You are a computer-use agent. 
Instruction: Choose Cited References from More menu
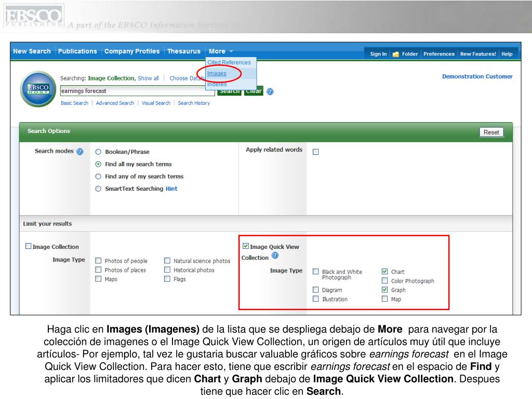click(x=229, y=62)
